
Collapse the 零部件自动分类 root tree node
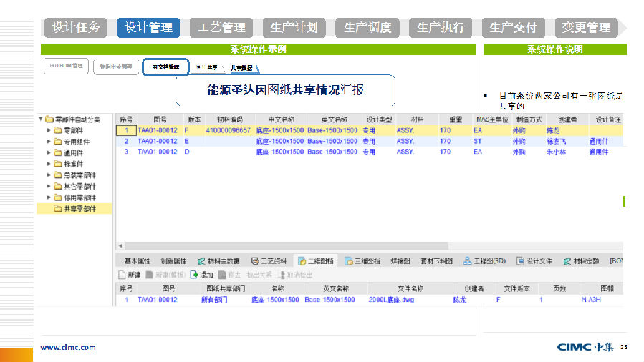click(x=41, y=119)
